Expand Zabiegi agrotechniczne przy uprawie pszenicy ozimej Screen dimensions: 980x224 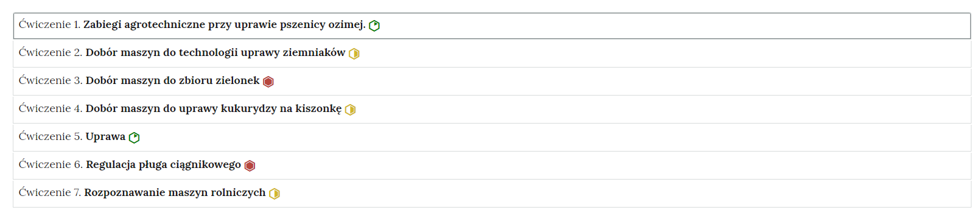pos(225,24)
